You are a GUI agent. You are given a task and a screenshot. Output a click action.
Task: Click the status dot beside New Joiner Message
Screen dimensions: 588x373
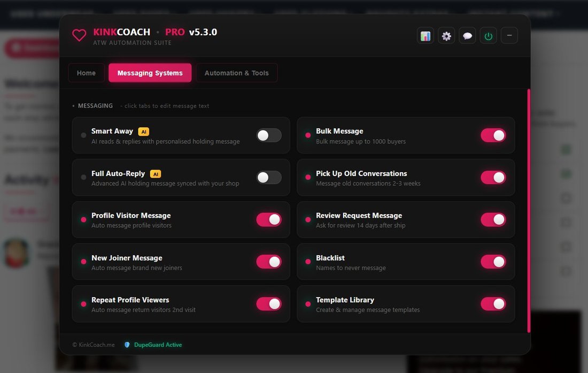[83, 262]
